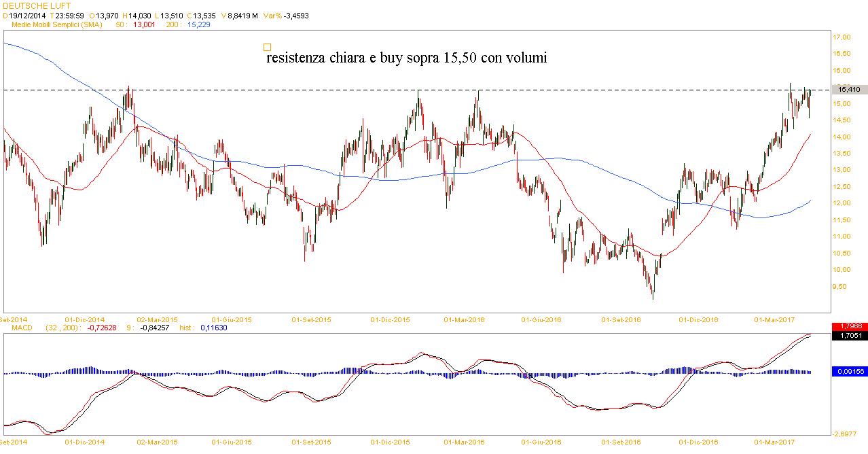Click the date field 19/12/2014
Viewport: 868px width, 454px height.
pyautogui.click(x=27, y=16)
